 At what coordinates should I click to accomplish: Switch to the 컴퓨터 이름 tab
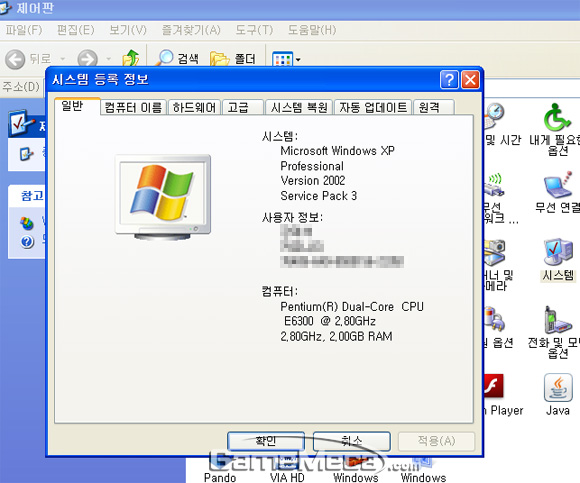133,108
